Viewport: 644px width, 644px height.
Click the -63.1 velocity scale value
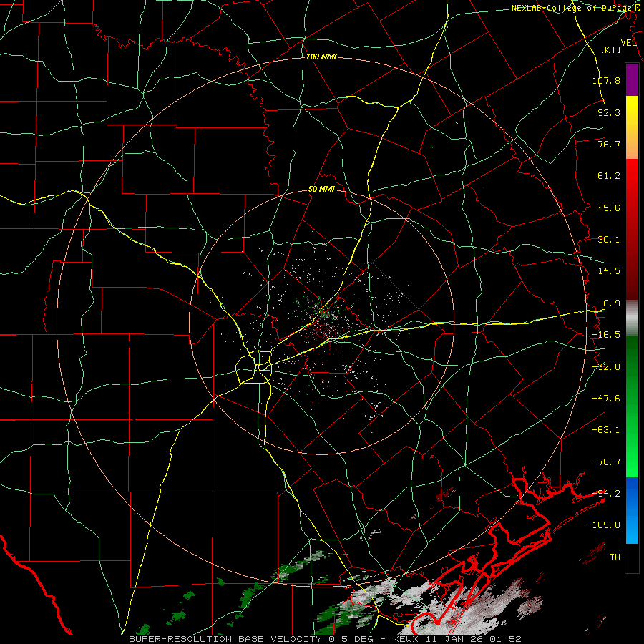coord(606,429)
